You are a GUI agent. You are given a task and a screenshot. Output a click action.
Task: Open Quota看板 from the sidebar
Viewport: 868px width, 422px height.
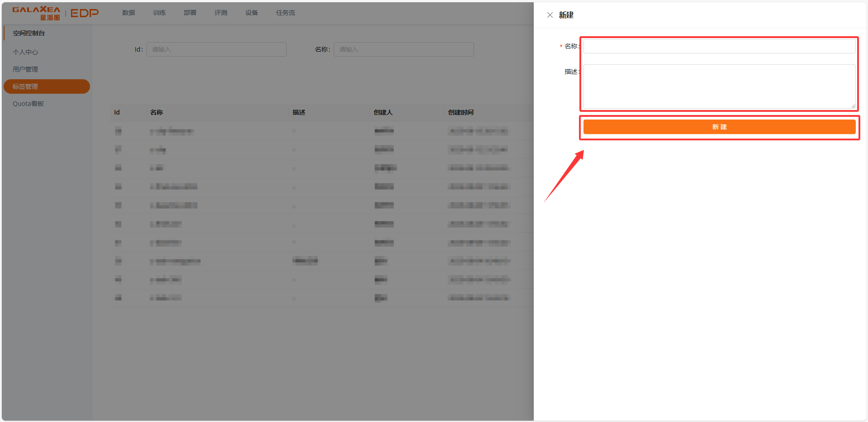[28, 104]
